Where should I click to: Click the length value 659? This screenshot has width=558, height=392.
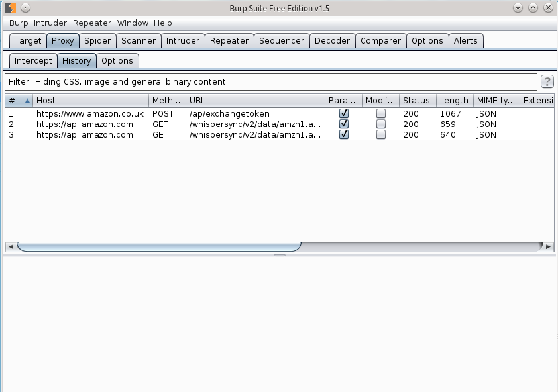pyautogui.click(x=448, y=124)
